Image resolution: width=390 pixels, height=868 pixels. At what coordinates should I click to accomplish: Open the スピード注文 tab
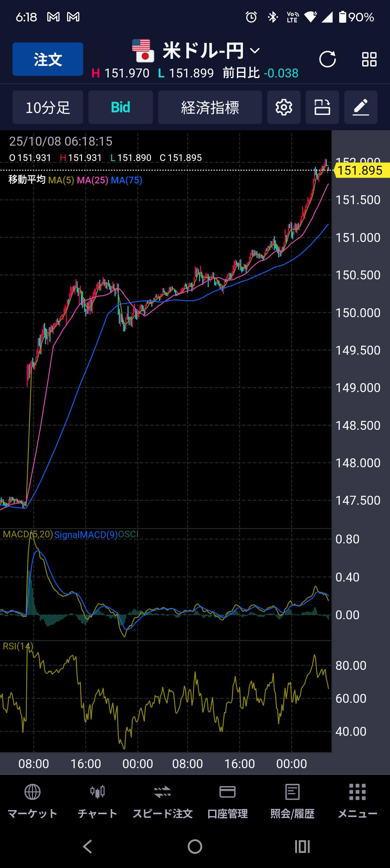(x=162, y=801)
